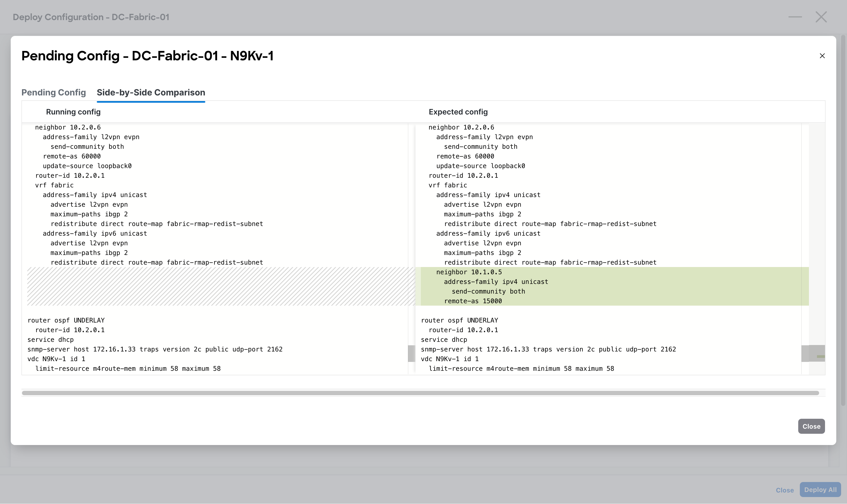Screen dimensions: 847x504
Task: Click "remote-as 60000" in Expected config
Action: [465, 156]
